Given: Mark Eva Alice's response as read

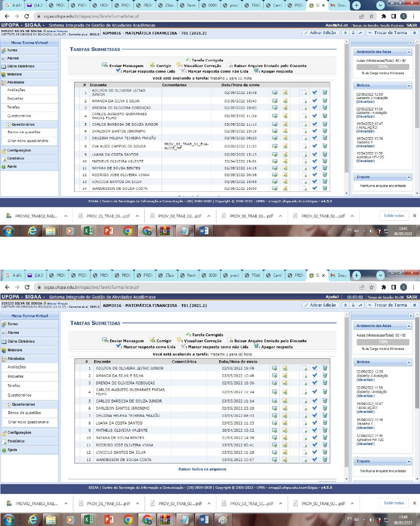Looking at the screenshot, I should click(x=315, y=146).
